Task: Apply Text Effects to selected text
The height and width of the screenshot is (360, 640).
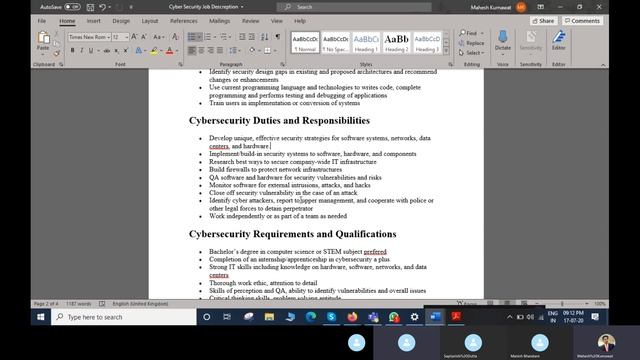Action: pos(138,51)
